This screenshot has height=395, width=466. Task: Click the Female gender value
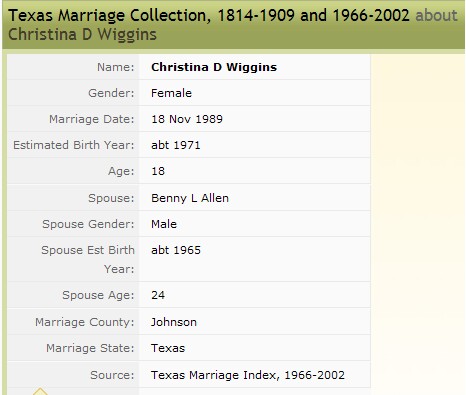pyautogui.click(x=171, y=93)
